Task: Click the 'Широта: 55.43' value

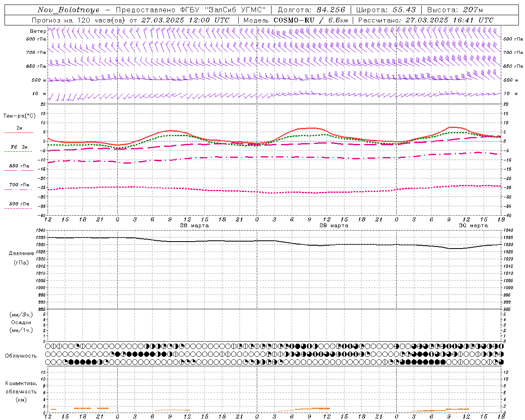Action: (386, 10)
